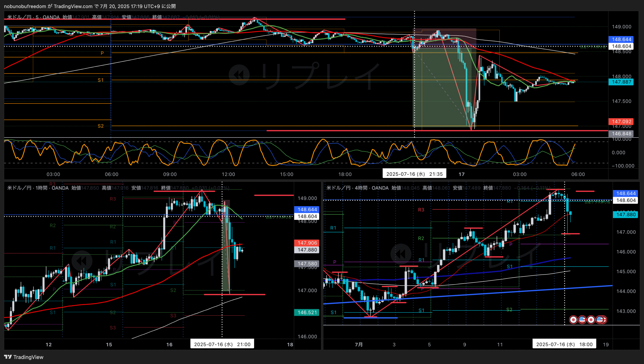644x364 pixels.
Task: Click the 09:00 time axis label
Action: pyautogui.click(x=170, y=174)
